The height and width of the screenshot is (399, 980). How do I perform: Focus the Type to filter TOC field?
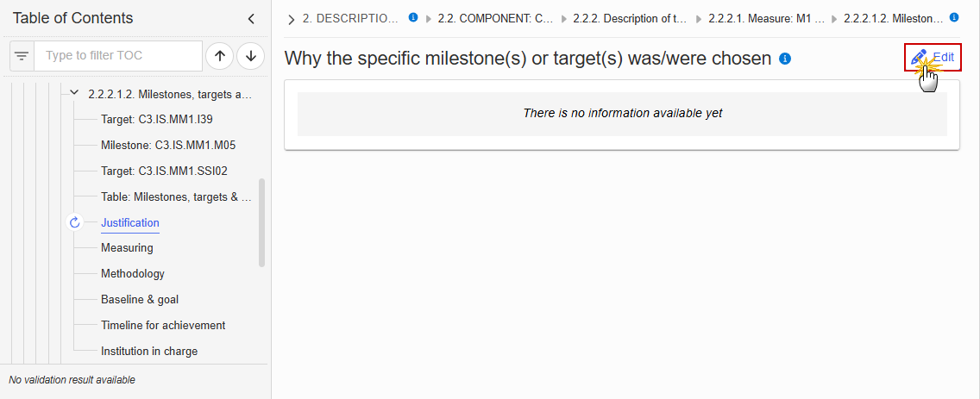[x=118, y=56]
